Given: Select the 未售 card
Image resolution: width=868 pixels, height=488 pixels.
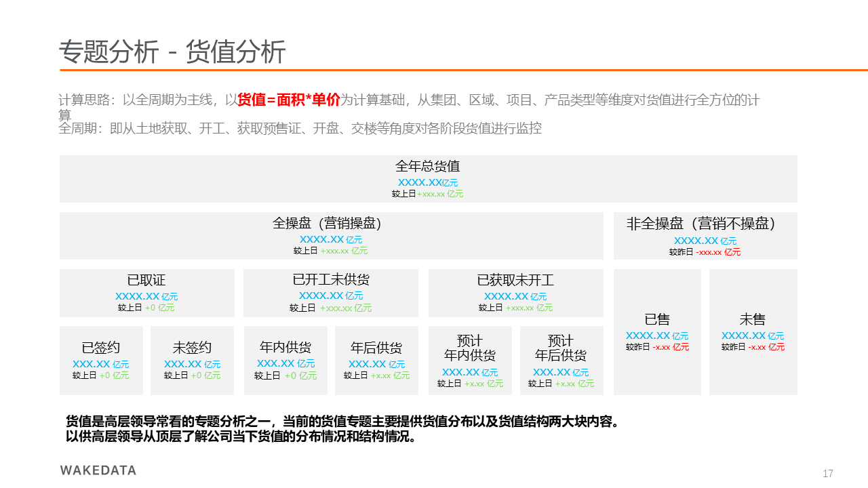Looking at the screenshot, I should 753,332.
